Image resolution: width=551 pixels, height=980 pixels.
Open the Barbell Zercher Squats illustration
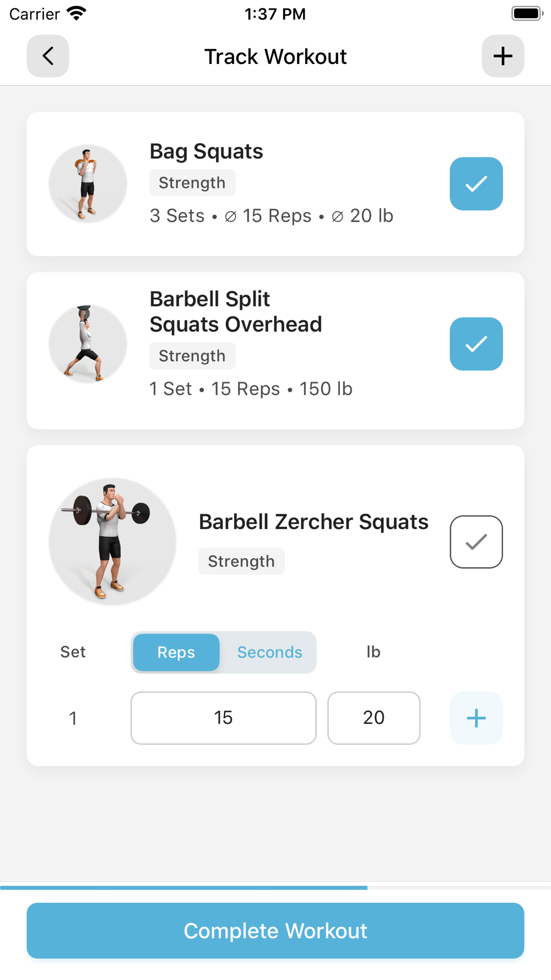click(x=112, y=541)
